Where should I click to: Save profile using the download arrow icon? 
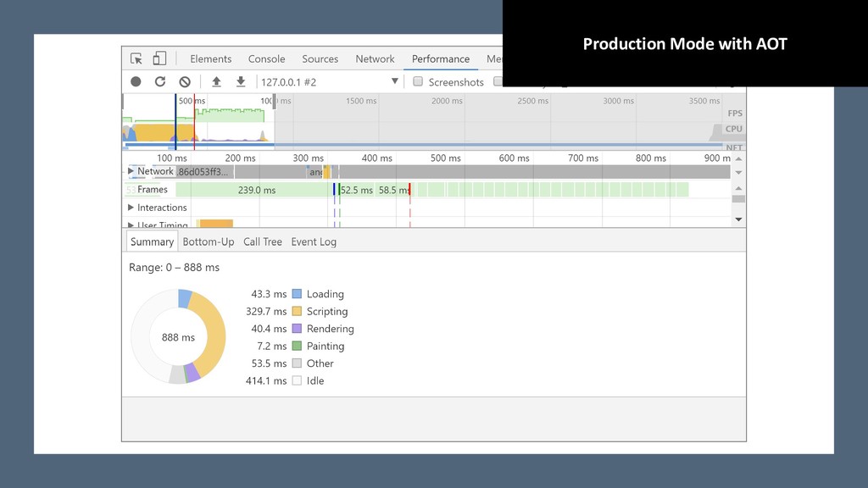(241, 82)
